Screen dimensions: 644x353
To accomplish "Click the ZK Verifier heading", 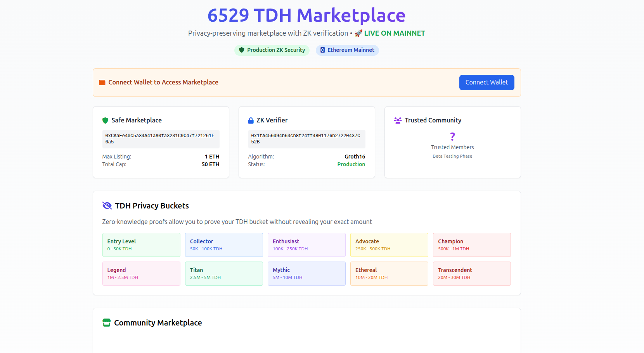I will [272, 121].
